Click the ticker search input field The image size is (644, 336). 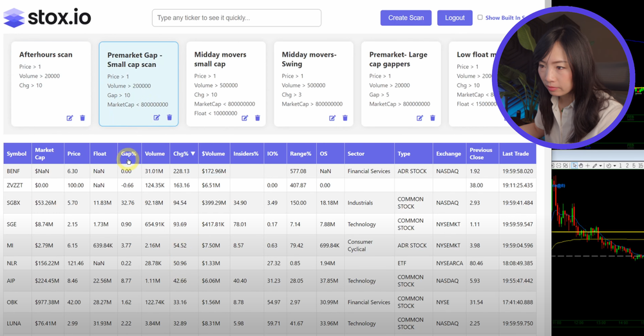tap(236, 17)
